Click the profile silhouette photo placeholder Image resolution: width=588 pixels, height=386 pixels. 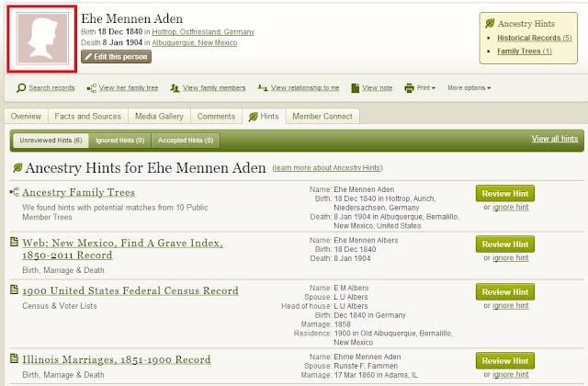click(x=42, y=39)
